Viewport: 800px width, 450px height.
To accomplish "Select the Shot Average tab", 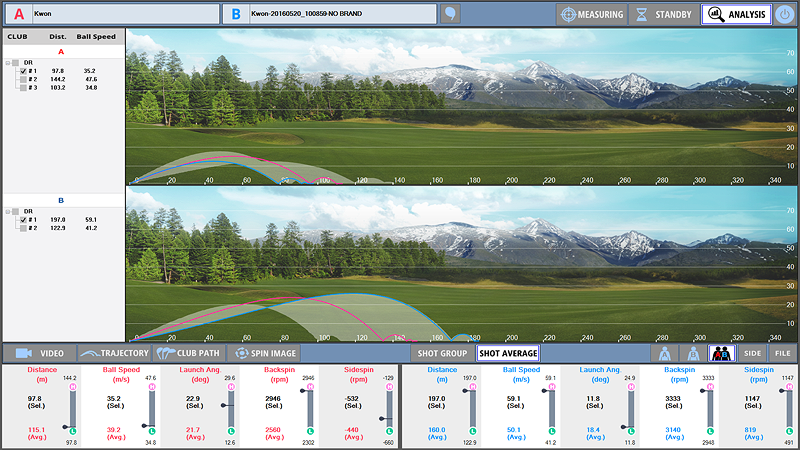I will (508, 353).
